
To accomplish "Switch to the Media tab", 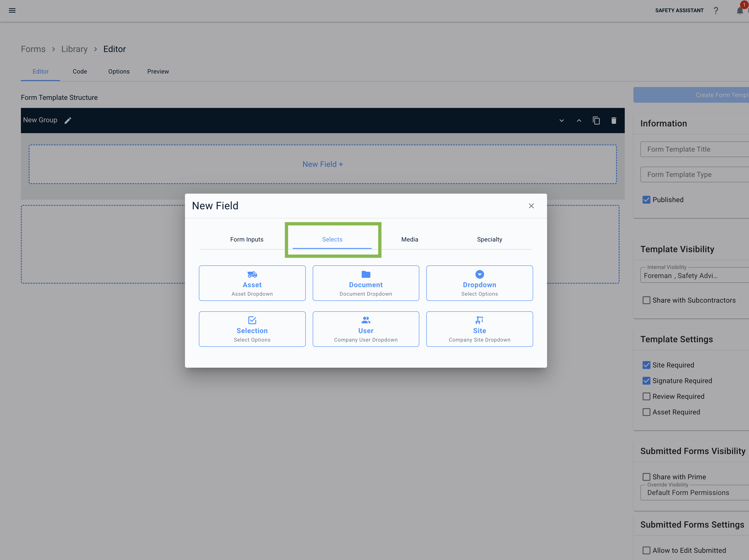I will pyautogui.click(x=409, y=239).
